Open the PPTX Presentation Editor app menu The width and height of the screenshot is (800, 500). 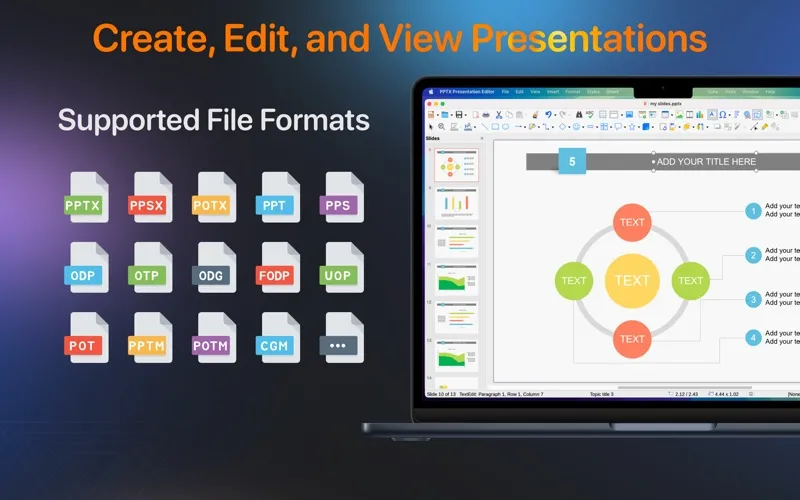point(467,92)
